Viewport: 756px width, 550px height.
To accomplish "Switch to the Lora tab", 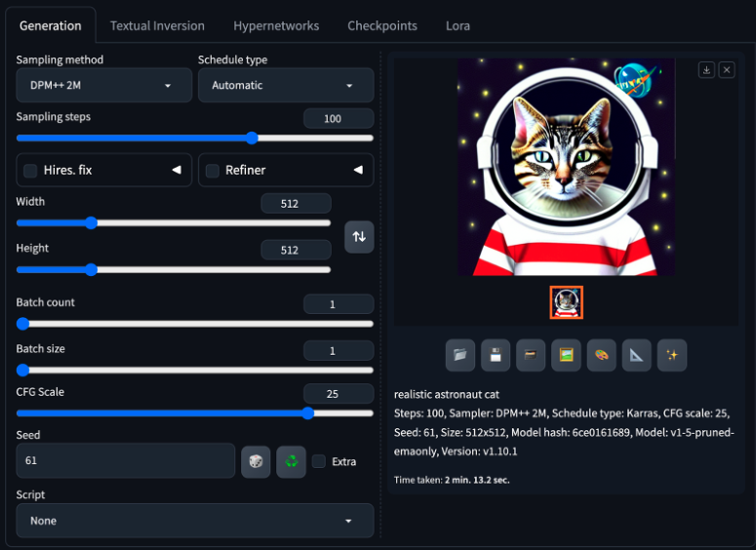I will tap(458, 25).
